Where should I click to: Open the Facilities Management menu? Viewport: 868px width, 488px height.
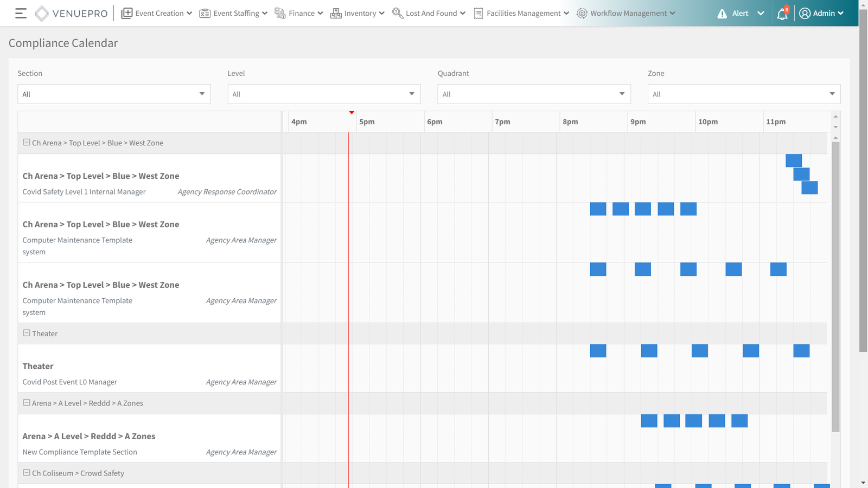(x=521, y=14)
